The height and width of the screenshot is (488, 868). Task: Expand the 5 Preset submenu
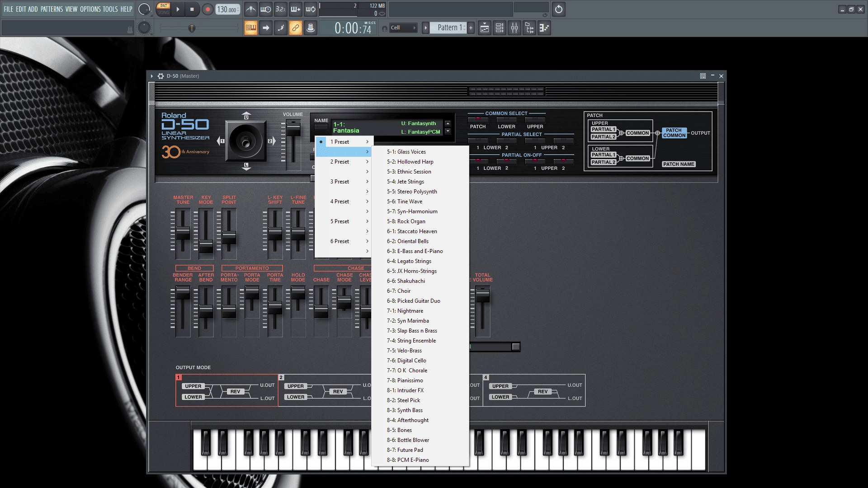click(344, 221)
